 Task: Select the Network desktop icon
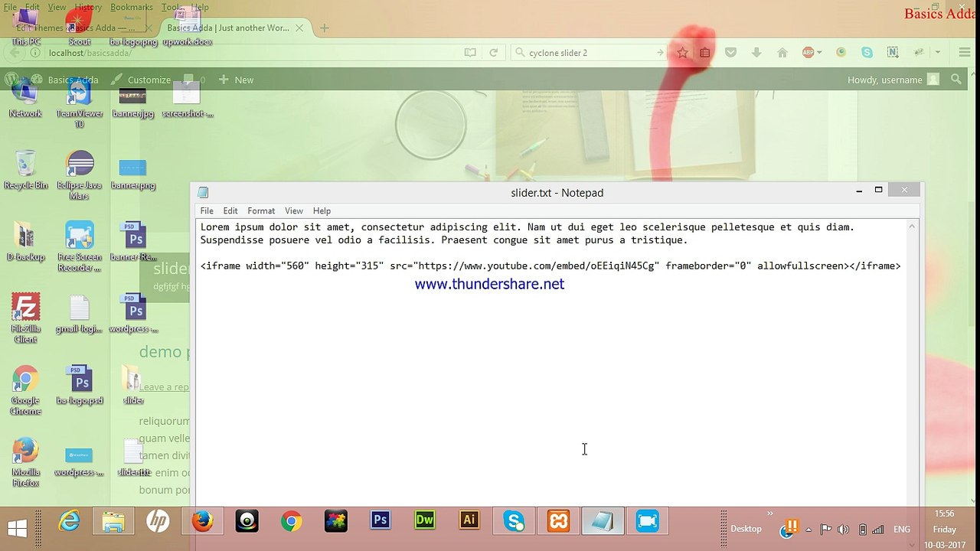point(25,98)
